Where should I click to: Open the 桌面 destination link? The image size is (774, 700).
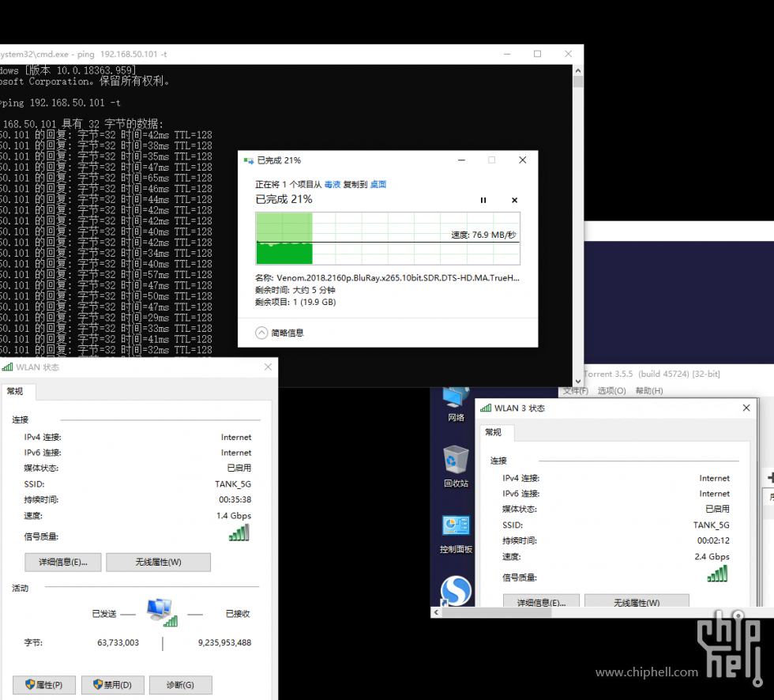coord(378,184)
